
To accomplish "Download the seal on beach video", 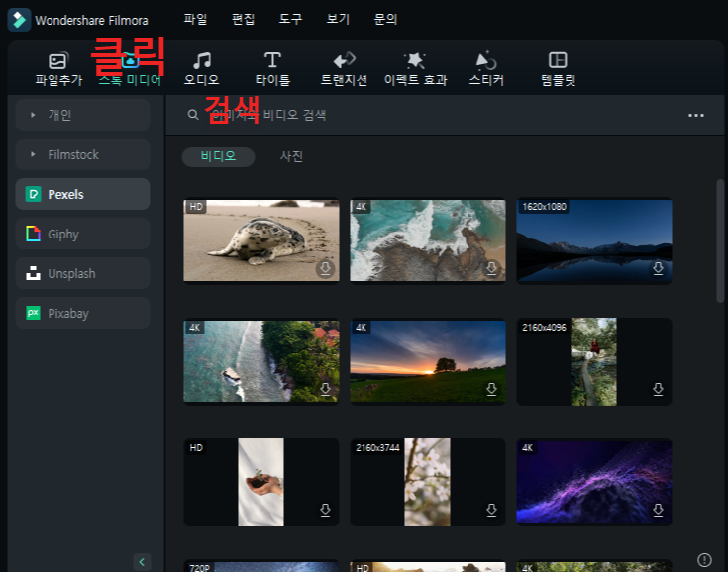I will pos(325,268).
